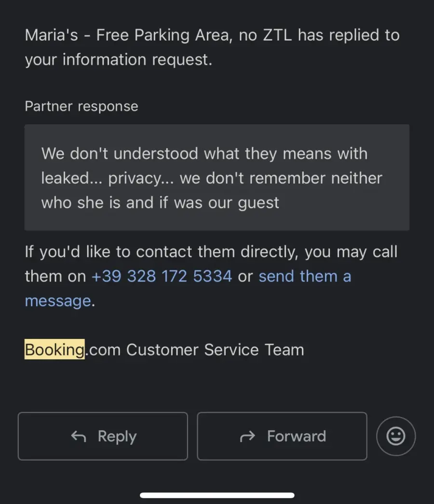
Task: Tap the white home indicator bar
Action: point(217,495)
